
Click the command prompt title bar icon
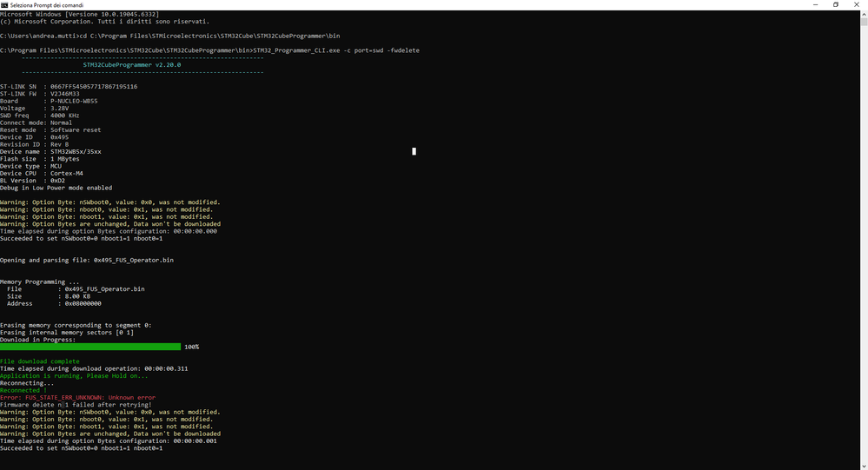(x=4, y=4)
